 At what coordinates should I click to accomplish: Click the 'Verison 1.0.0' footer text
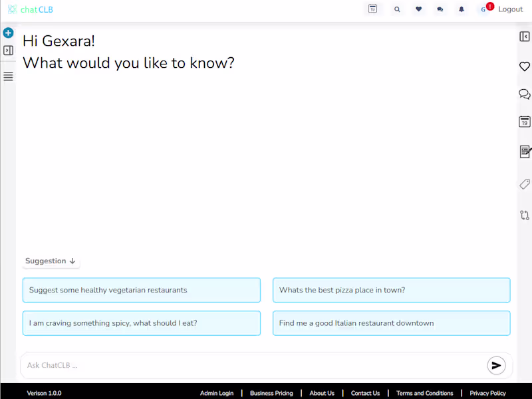pos(44,393)
